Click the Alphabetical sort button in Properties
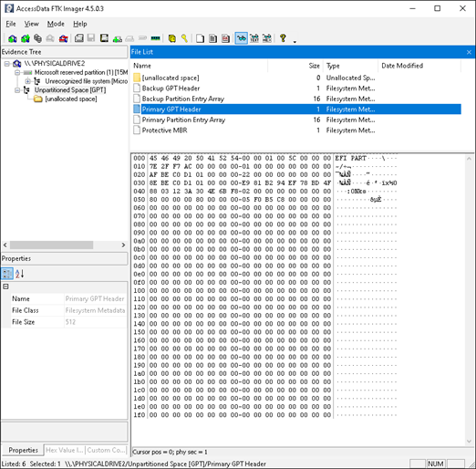This screenshot has height=469, width=476. point(19,274)
